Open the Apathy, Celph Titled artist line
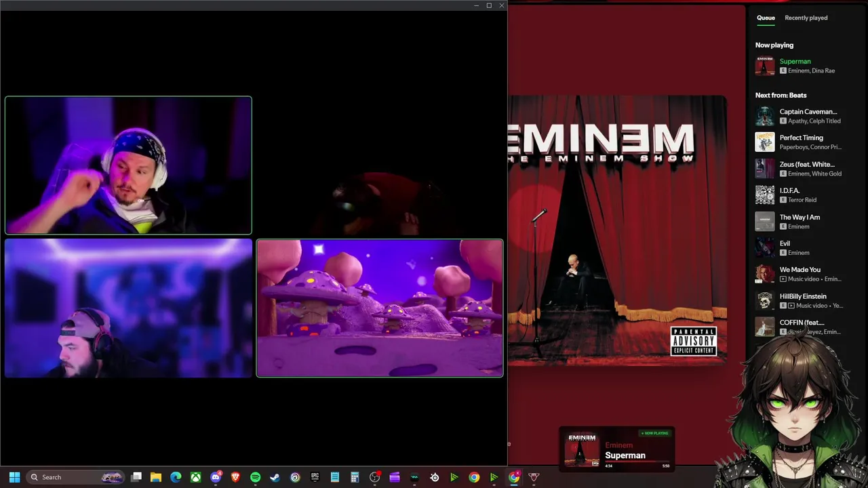868x488 pixels. [x=814, y=121]
